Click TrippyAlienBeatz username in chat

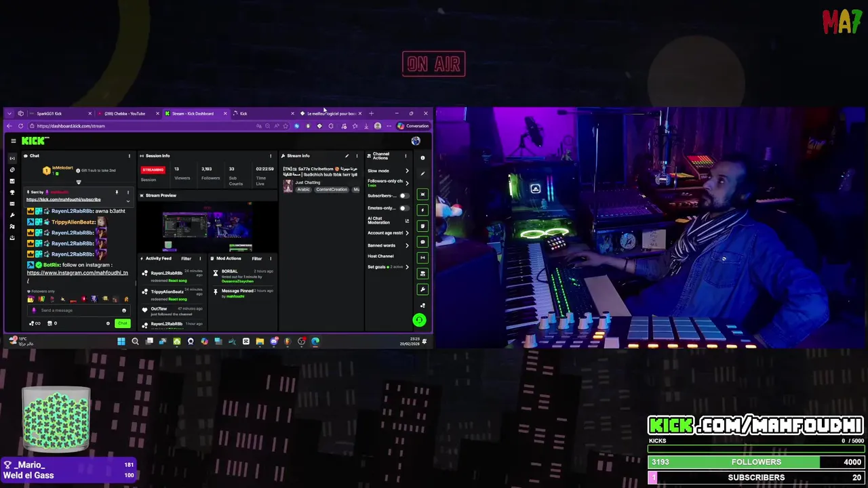coord(74,222)
